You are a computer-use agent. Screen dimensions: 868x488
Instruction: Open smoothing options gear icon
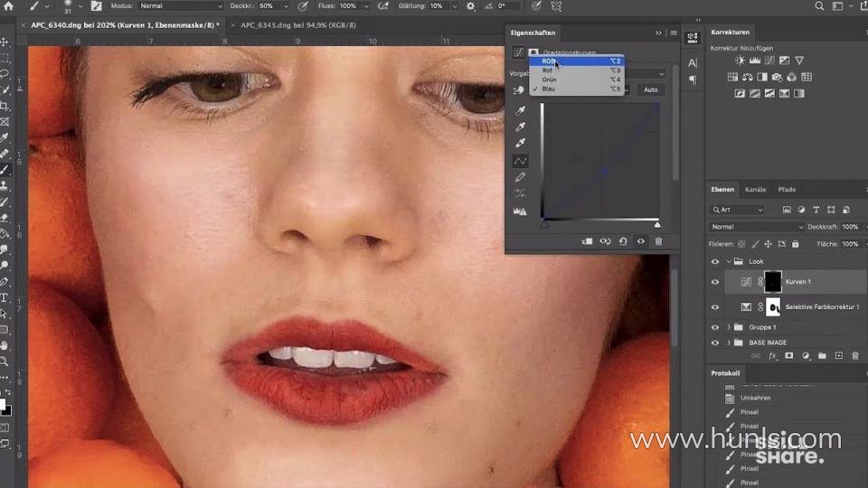click(x=470, y=6)
